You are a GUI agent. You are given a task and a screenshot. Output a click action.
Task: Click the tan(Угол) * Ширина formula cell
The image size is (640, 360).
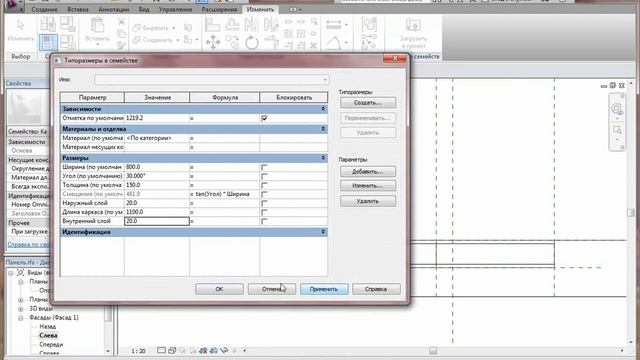click(224, 194)
